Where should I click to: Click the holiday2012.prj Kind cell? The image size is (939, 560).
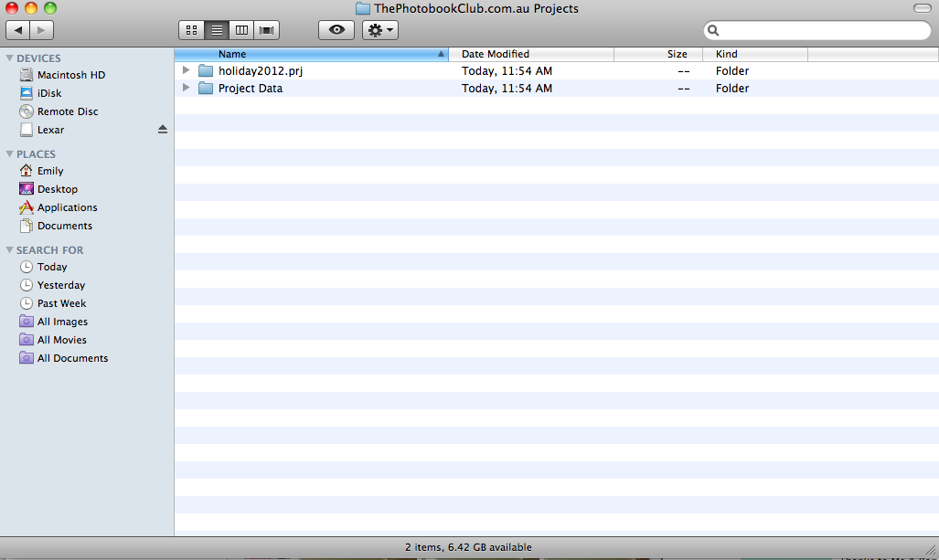pos(732,70)
